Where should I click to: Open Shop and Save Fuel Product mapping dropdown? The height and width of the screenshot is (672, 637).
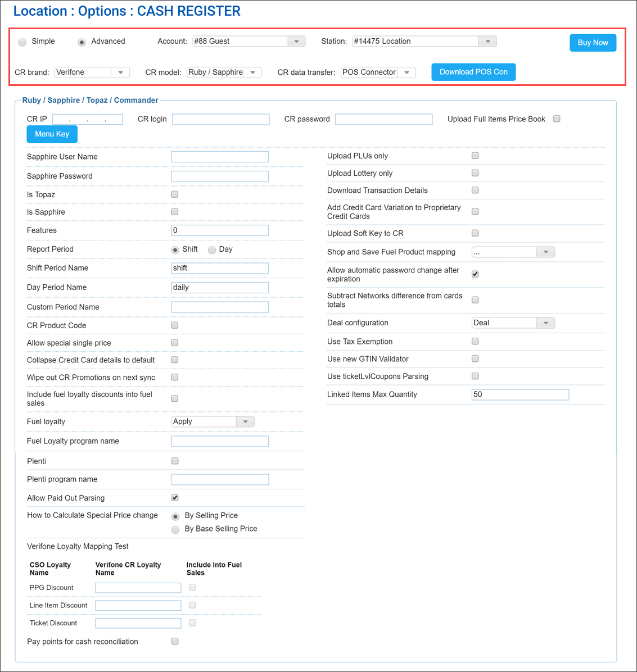(x=513, y=252)
